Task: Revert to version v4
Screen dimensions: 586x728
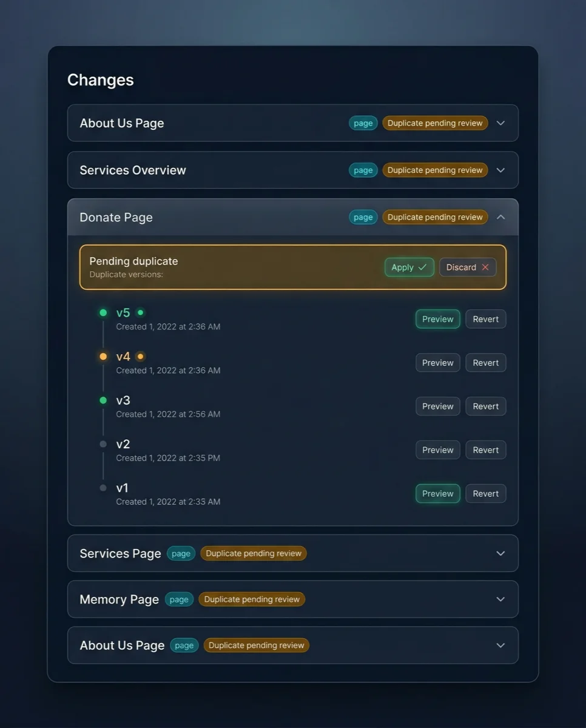Action: point(485,362)
